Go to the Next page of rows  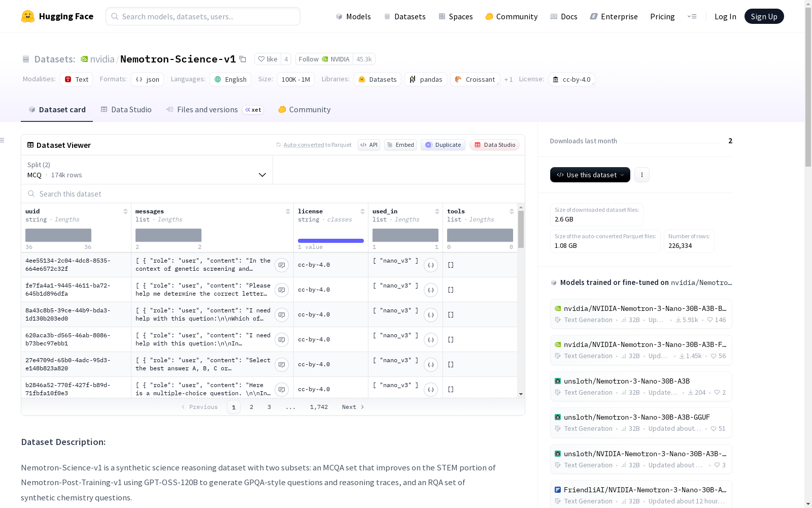[x=353, y=407]
